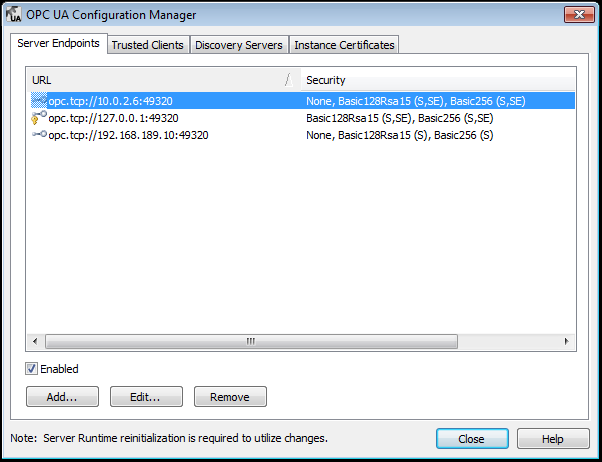Click the endpoint icon beside opc.tcp://10.0.2.6:49320
The image size is (602, 462).
point(39,101)
